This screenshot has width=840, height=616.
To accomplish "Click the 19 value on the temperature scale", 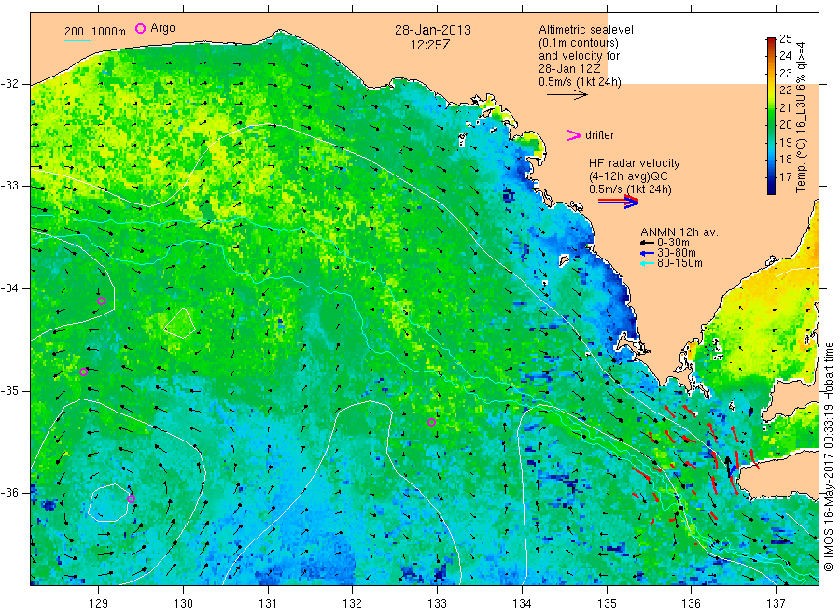I will click(x=785, y=142).
